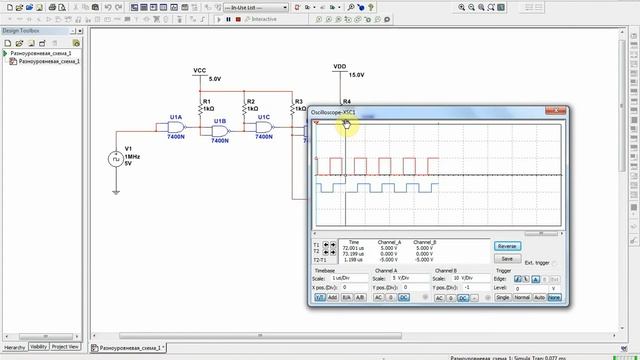Click the schematic horizontal scrollbar thumb
This screenshot has height=360, width=640.
[x=260, y=336]
